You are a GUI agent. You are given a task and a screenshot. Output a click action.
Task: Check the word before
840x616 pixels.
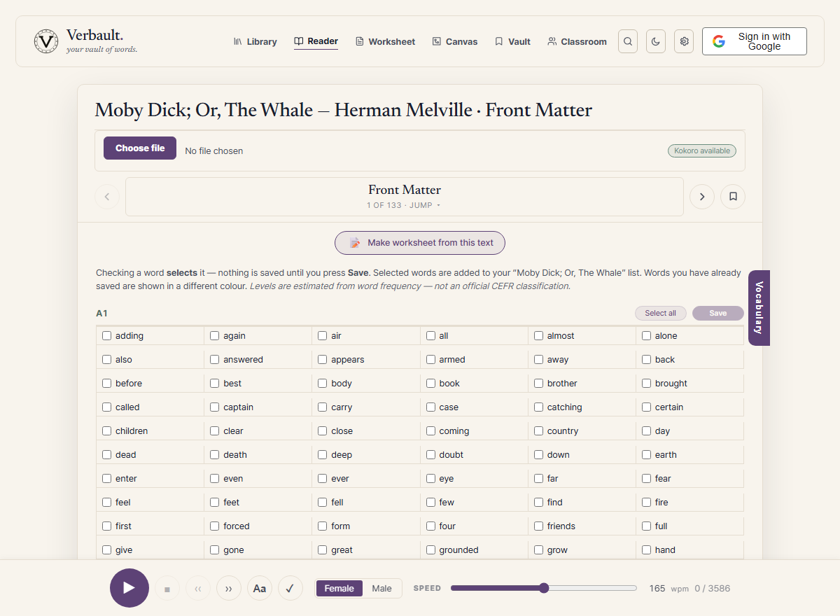coord(107,384)
